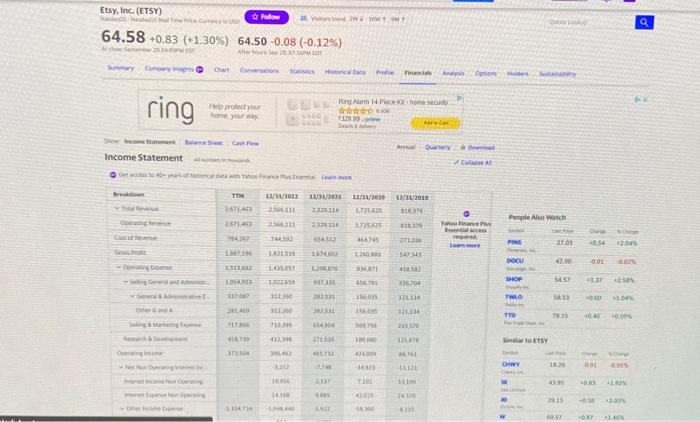This screenshot has width=700, height=422.
Task: Open the Options tab
Action: pos(486,73)
